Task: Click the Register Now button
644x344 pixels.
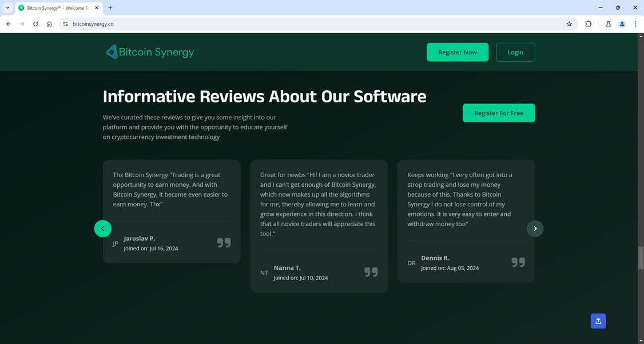Action: click(458, 52)
